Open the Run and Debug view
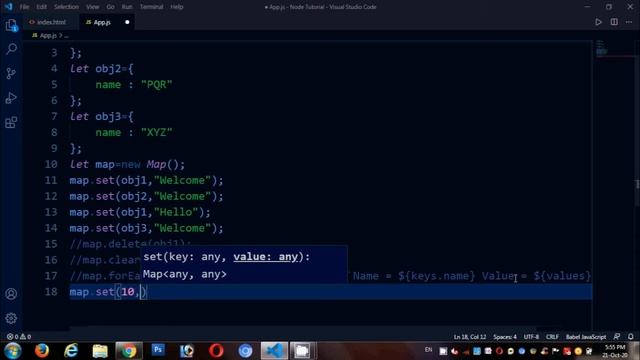The width and height of the screenshot is (640, 360). pyautogui.click(x=11, y=98)
